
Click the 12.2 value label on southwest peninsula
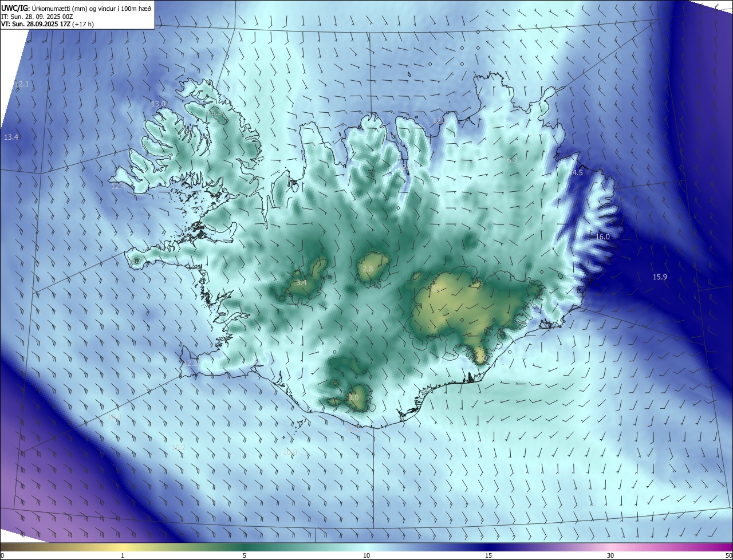[x=191, y=364]
